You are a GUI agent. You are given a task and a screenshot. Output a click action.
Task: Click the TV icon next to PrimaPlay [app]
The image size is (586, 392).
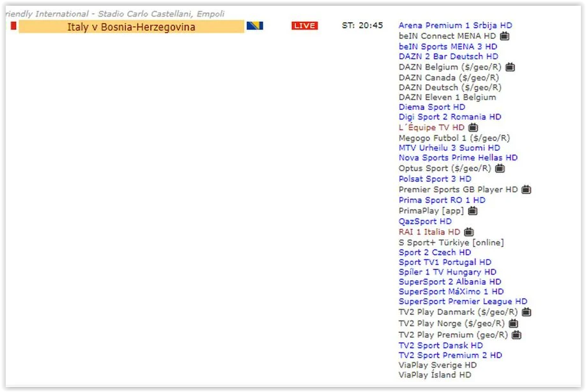pos(472,211)
